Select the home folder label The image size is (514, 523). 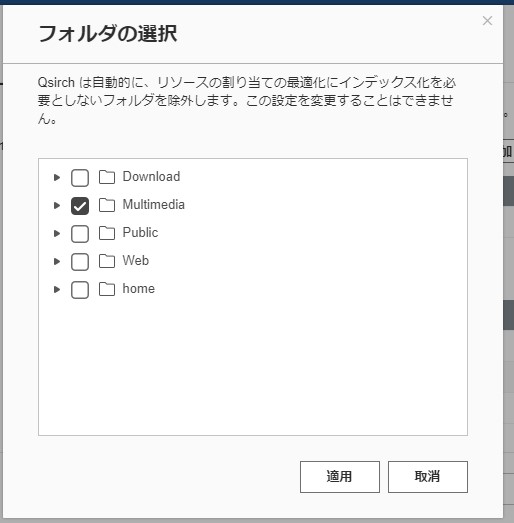click(138, 289)
